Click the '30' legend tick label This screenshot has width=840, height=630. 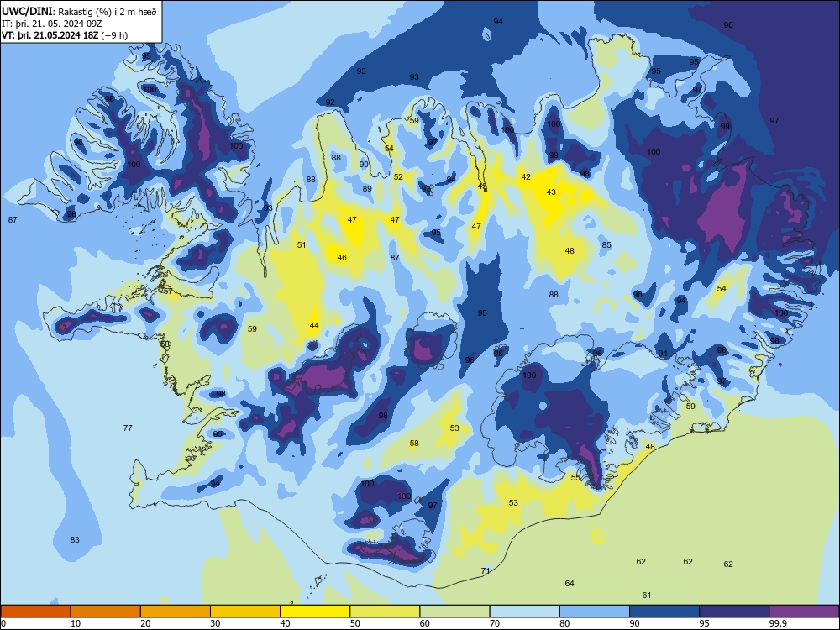click(215, 623)
